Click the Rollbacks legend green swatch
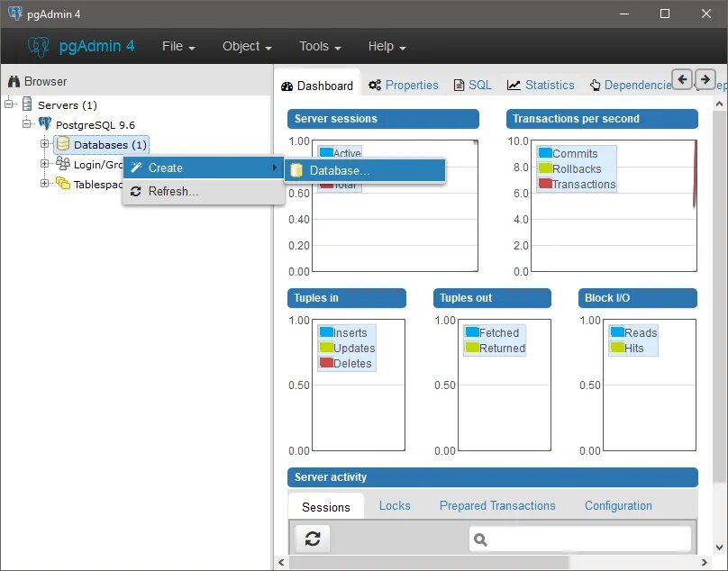 pyautogui.click(x=545, y=168)
